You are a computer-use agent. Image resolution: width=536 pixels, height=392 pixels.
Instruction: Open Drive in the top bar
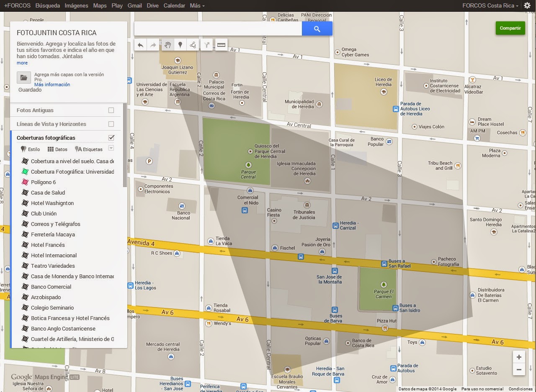tap(153, 5)
